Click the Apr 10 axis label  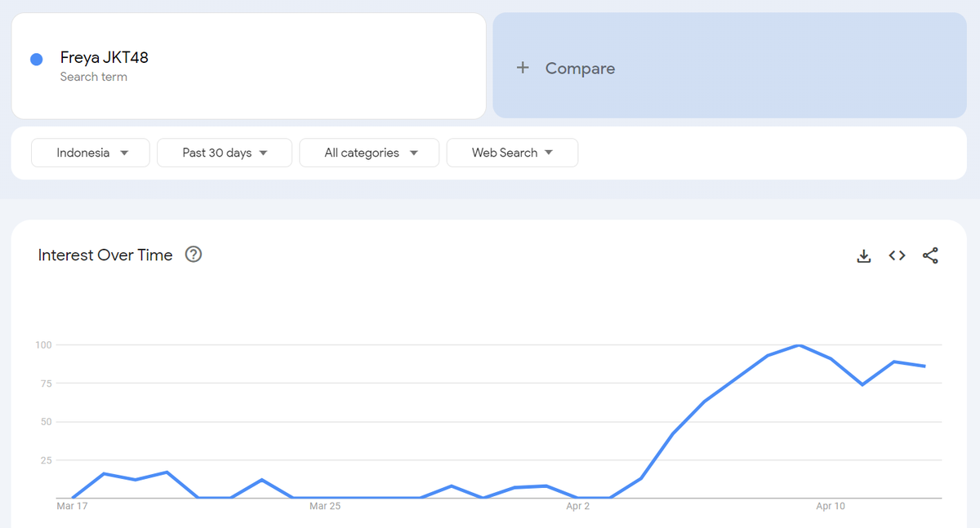[x=831, y=507]
